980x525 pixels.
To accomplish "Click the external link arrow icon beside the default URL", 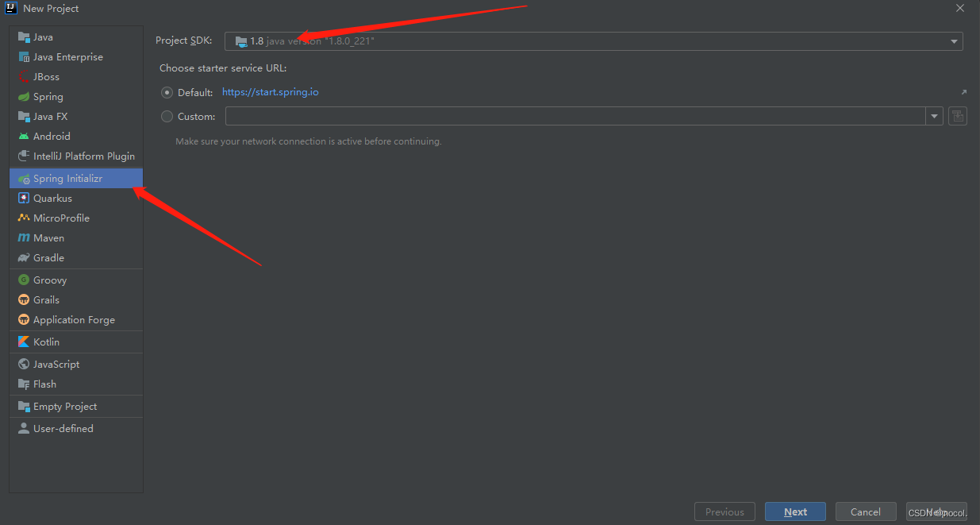I will click(x=963, y=92).
